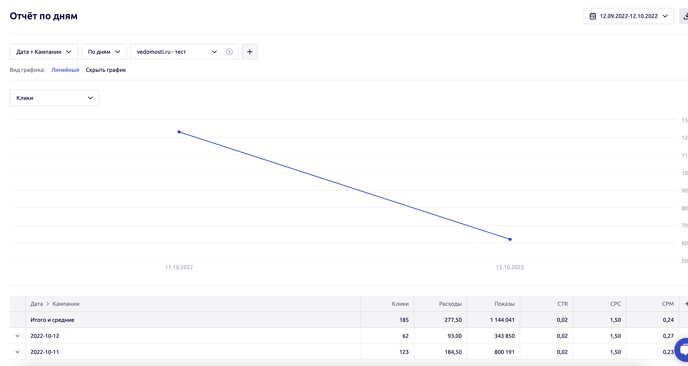Click the 800 191 impressions cell

tap(505, 352)
